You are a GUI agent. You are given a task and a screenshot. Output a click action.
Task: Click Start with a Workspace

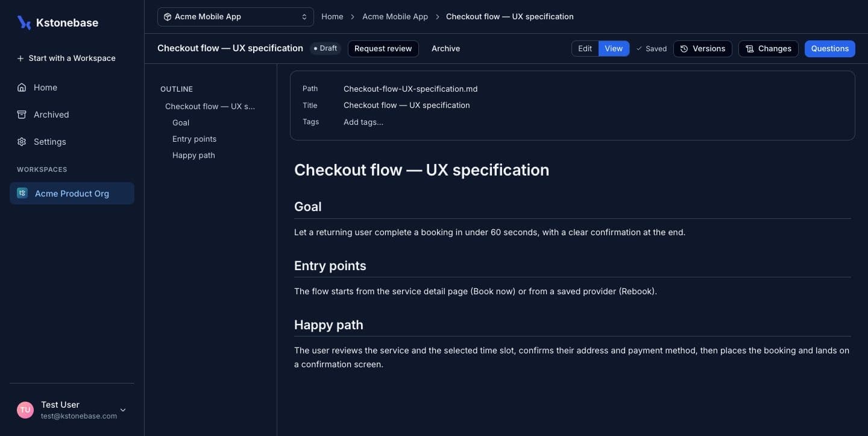coord(66,58)
